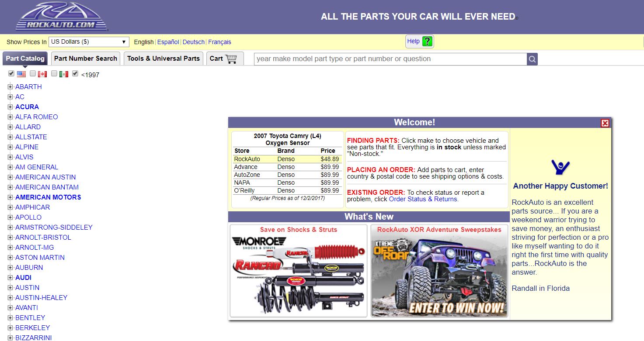Click the Monroe Rancho shocks banner image

tap(299, 275)
